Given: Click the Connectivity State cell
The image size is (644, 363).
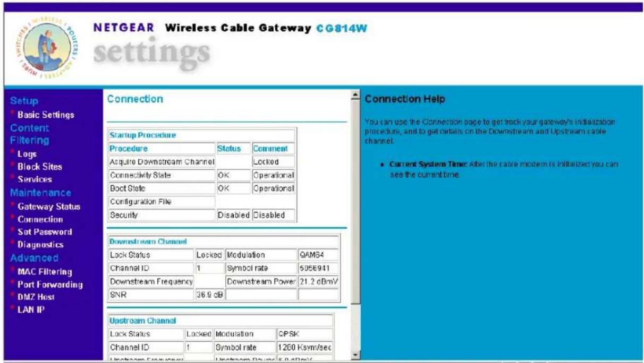Looking at the screenshot, I should point(162,175).
